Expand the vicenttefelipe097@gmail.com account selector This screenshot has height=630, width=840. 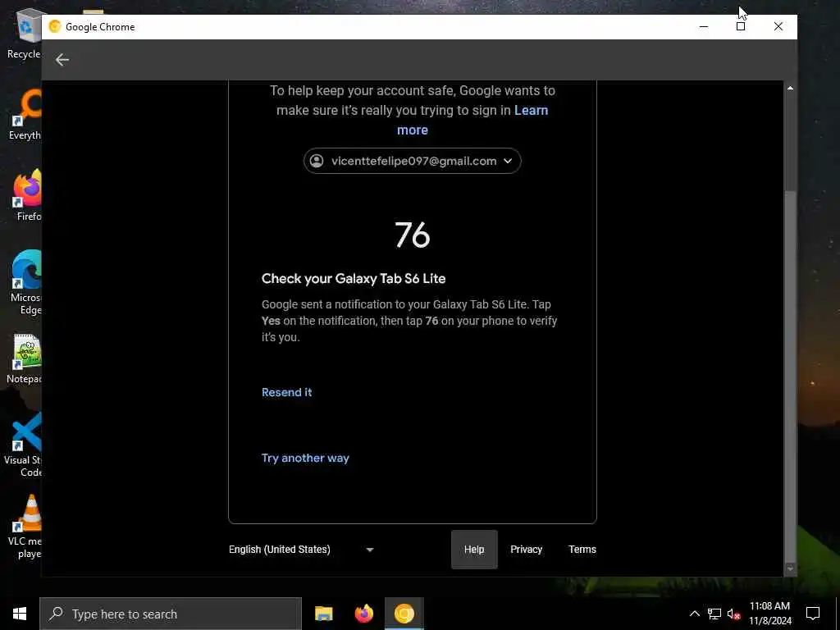click(x=412, y=161)
